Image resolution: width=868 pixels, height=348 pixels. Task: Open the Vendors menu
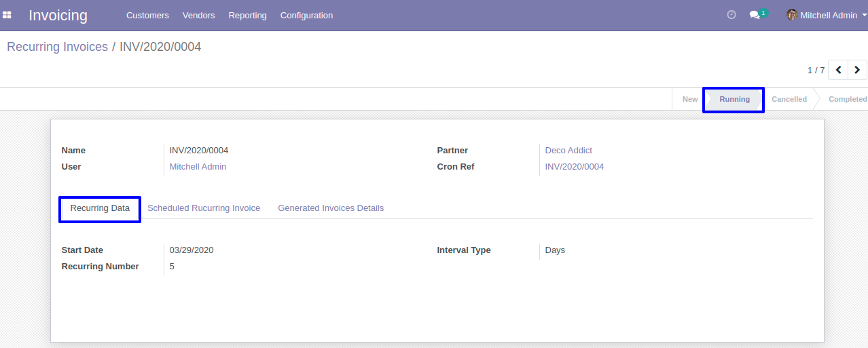(199, 15)
